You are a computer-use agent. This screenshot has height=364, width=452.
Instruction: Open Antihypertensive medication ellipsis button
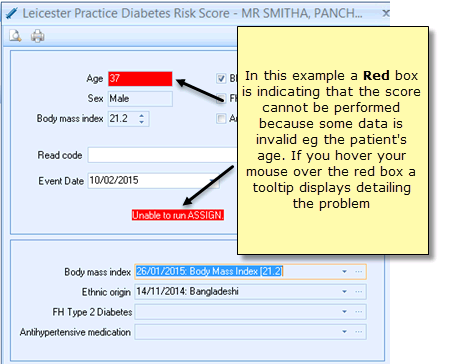tap(359, 332)
